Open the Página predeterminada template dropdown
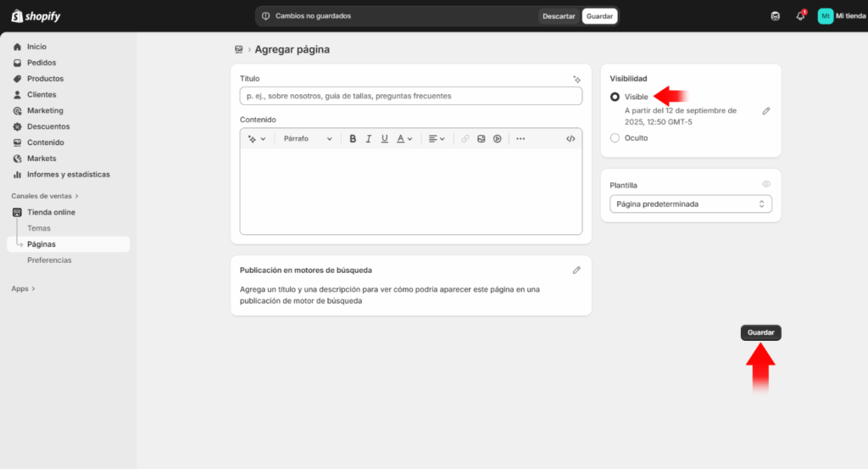The image size is (868, 469). tap(690, 204)
